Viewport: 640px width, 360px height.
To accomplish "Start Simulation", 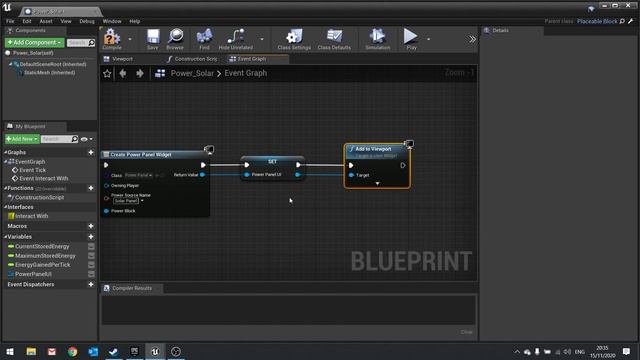I will click(378, 39).
